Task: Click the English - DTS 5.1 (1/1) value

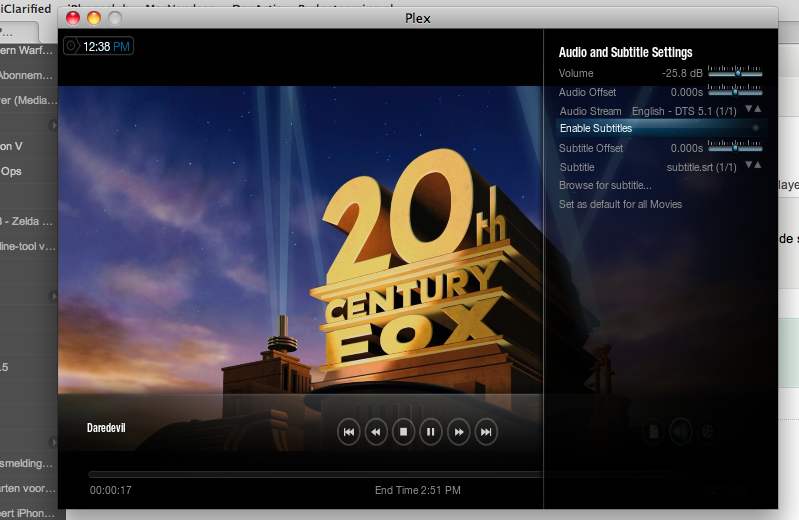Action: 684,111
